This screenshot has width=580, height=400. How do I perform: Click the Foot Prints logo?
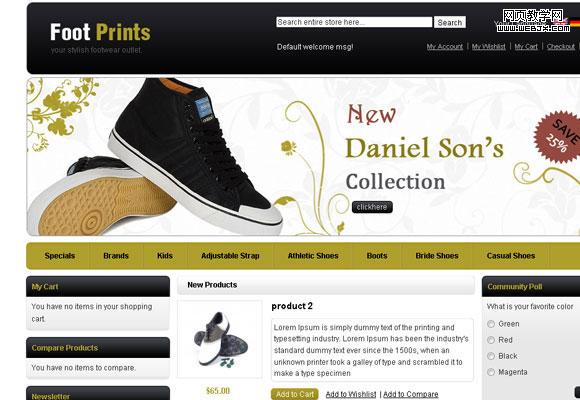tap(100, 32)
